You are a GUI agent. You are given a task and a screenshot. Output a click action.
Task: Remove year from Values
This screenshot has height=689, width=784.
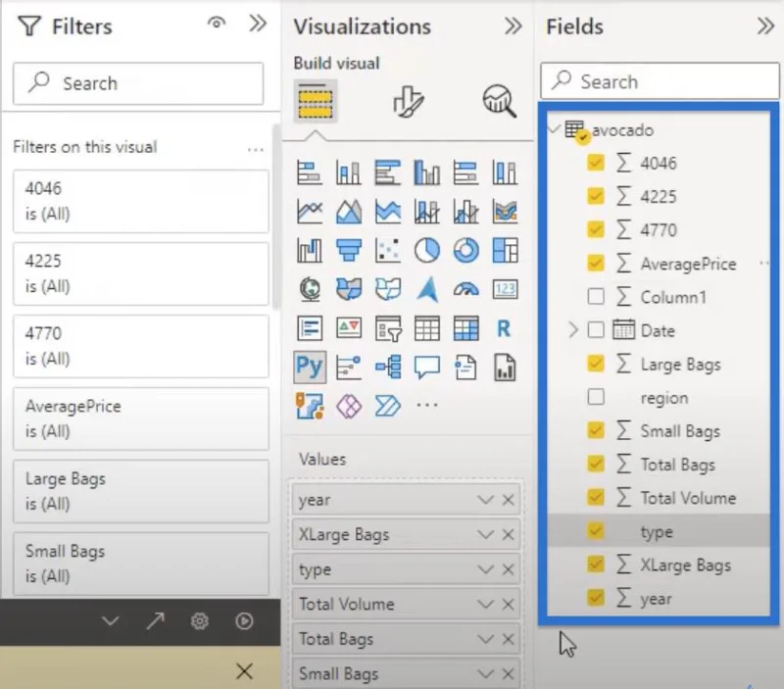[x=508, y=500]
